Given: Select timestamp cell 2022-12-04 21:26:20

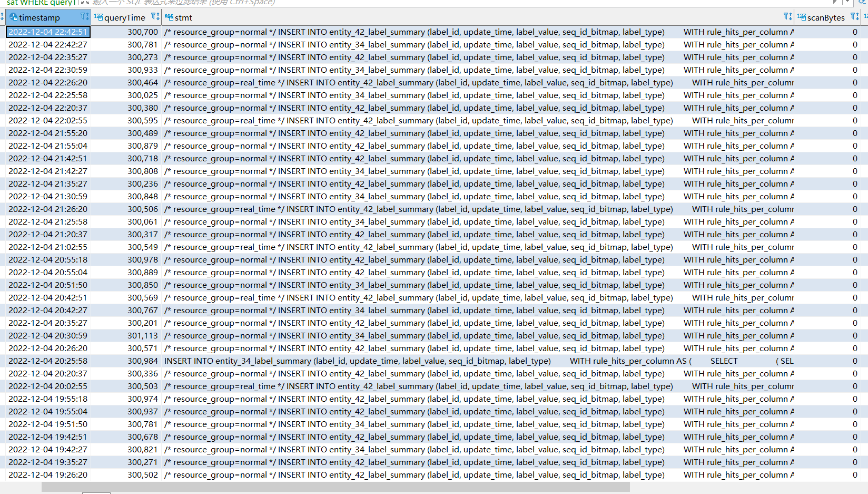Looking at the screenshot, I should [48, 209].
